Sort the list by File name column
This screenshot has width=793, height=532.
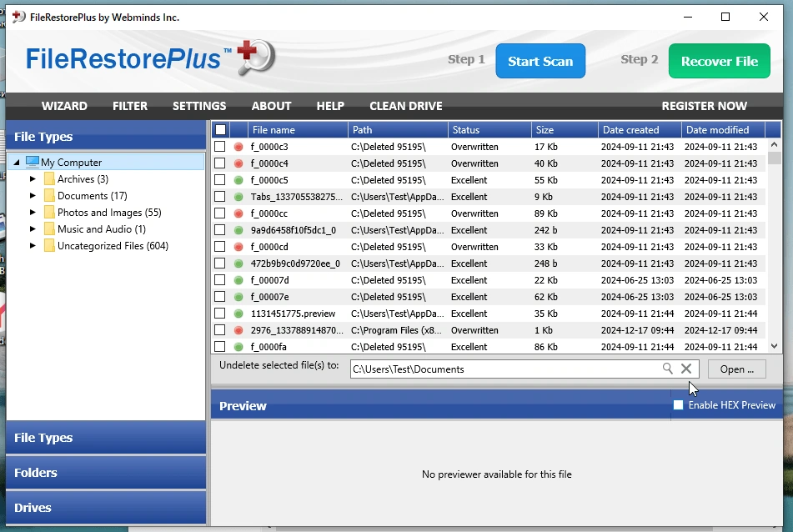298,129
